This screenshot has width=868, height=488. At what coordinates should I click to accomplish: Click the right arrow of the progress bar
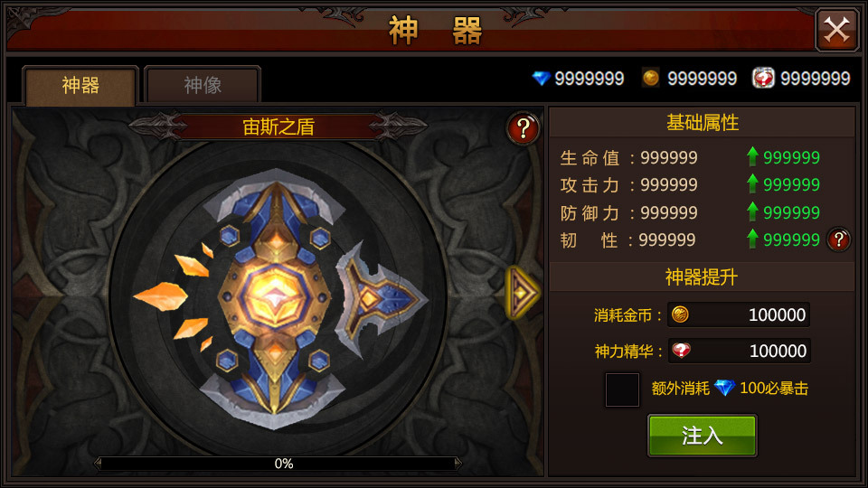[x=458, y=463]
